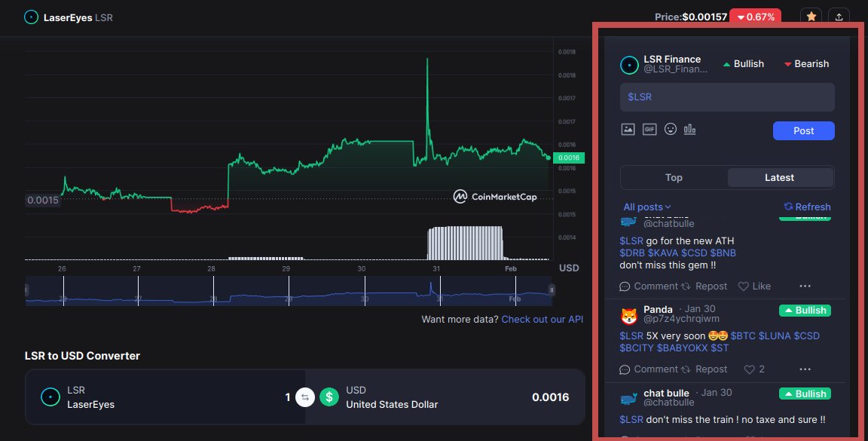868x441 pixels.
Task: Repost Panda's 5X very soon post
Action: 704,369
